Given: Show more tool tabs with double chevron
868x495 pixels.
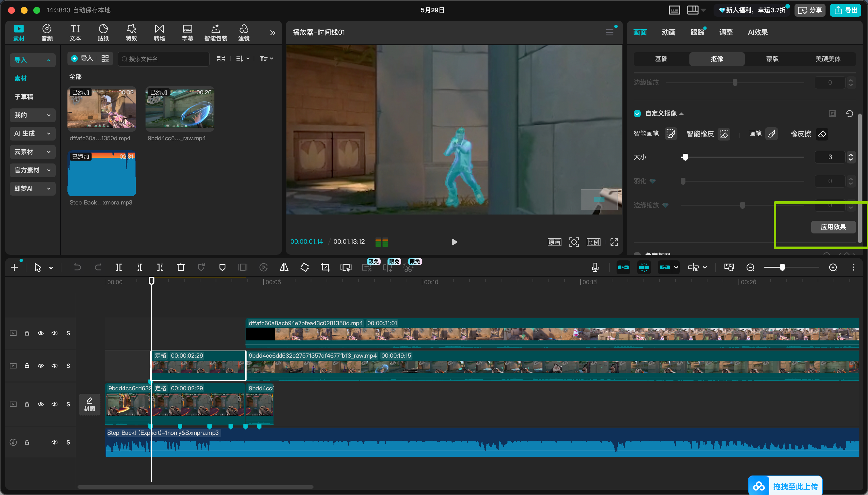Looking at the screenshot, I should (273, 33).
